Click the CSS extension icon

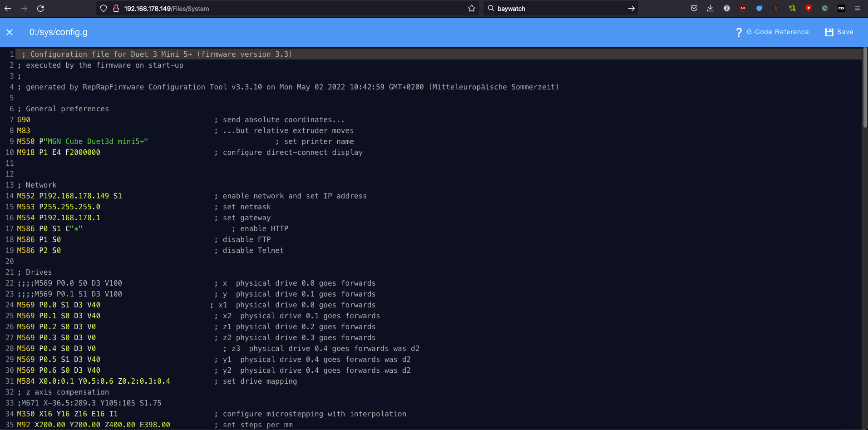841,8
